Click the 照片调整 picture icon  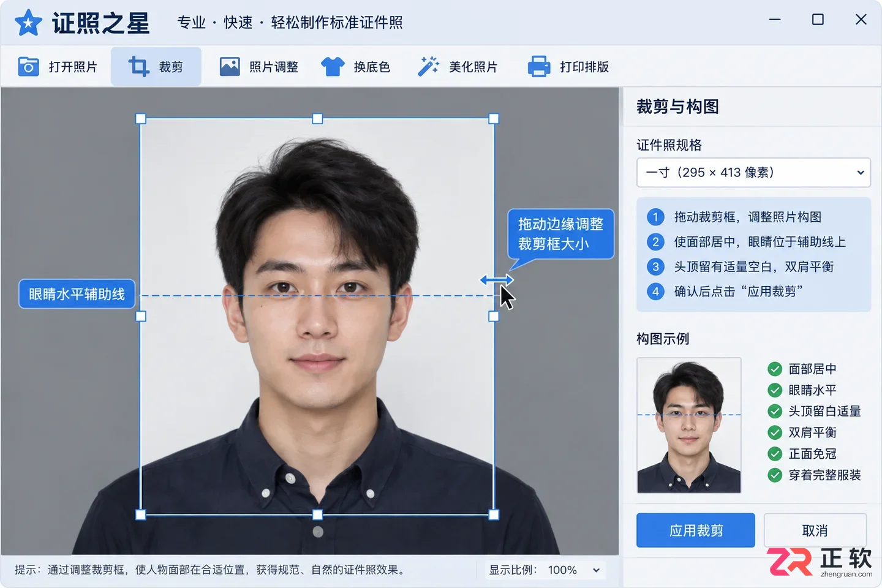point(230,66)
